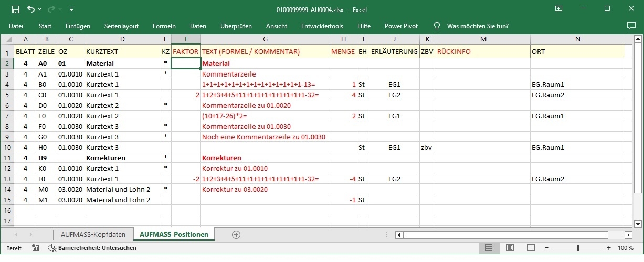Click the zoom level 100 % button

click(625, 248)
